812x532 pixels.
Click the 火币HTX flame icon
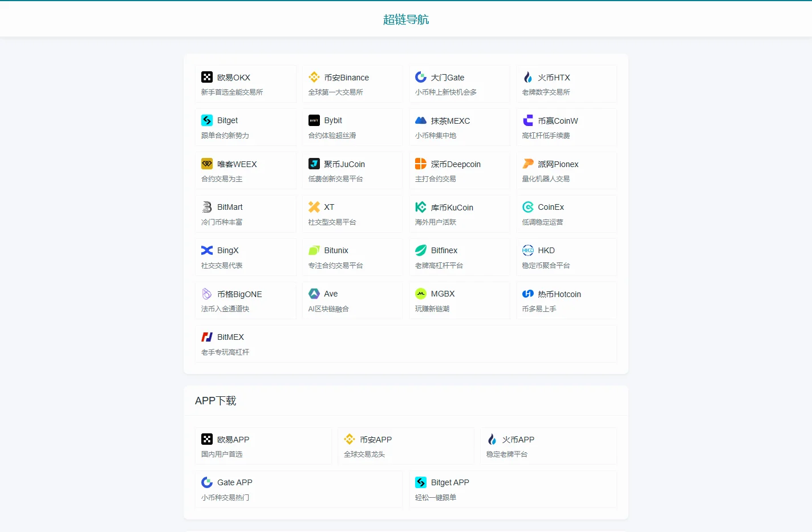pos(528,77)
